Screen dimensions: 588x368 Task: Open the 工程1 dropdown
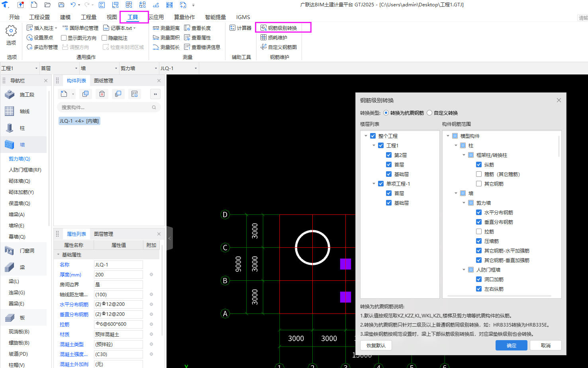pos(20,68)
